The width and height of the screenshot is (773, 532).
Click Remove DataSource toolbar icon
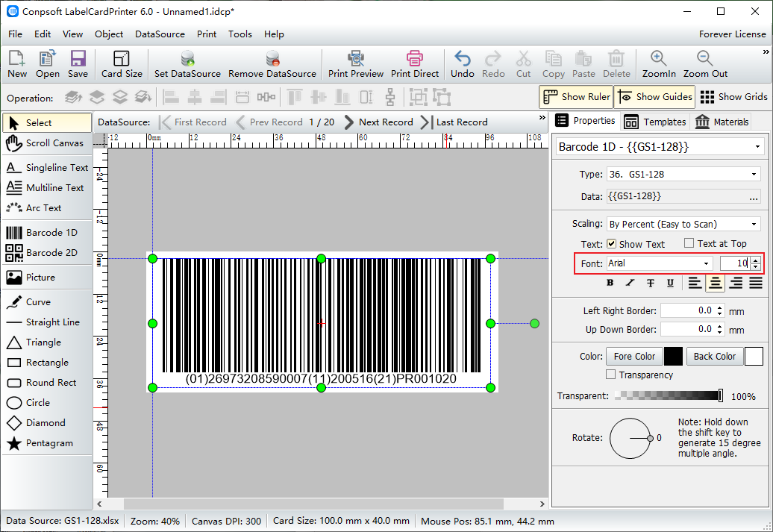pos(272,64)
